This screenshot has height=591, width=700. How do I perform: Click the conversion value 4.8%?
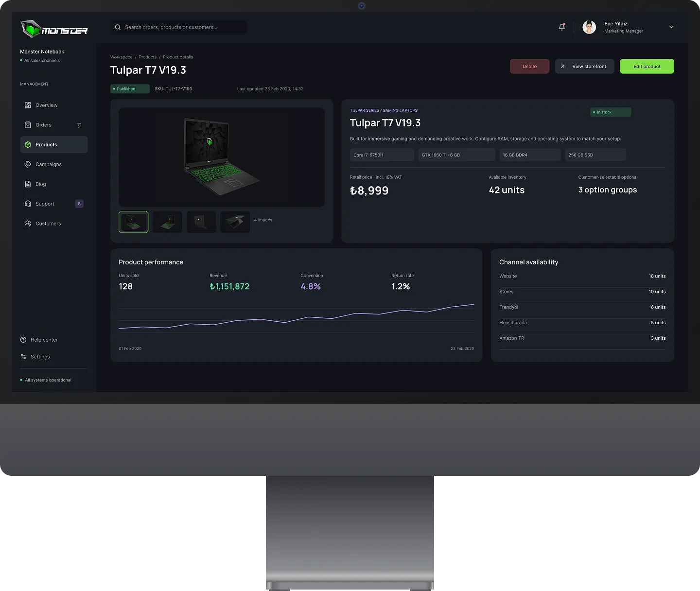coord(311,287)
